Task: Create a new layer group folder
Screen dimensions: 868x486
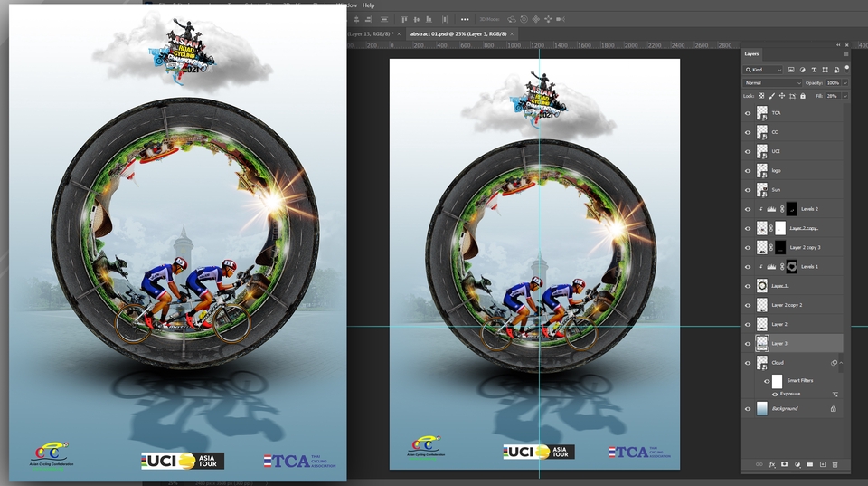Action: pyautogui.click(x=810, y=464)
